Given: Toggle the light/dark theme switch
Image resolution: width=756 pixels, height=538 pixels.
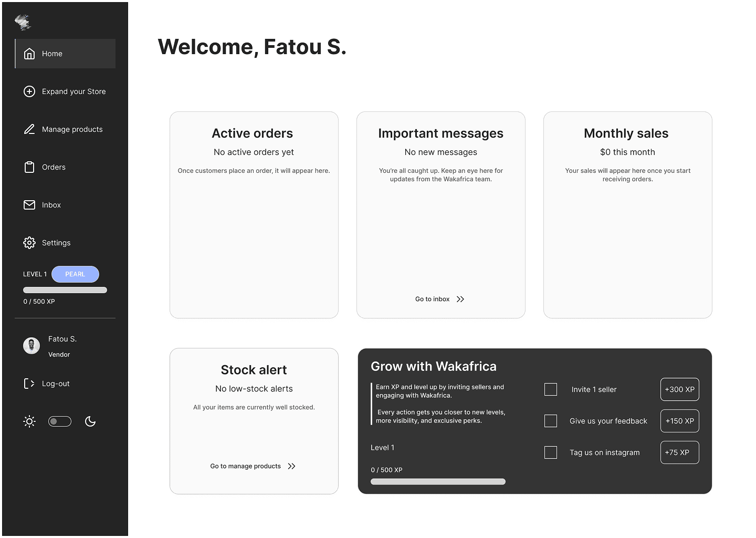Looking at the screenshot, I should (x=60, y=421).
